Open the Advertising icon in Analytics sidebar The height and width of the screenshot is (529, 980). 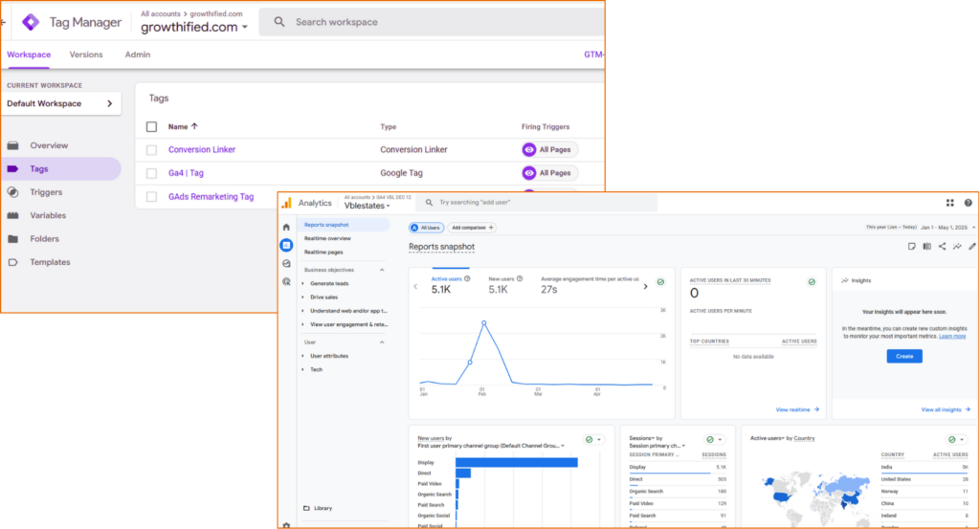286,281
